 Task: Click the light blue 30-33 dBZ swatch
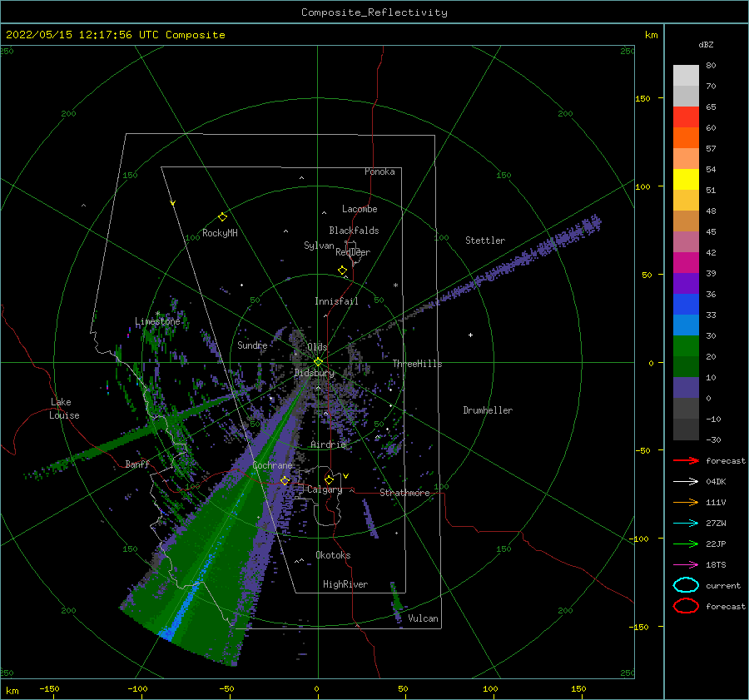click(x=686, y=325)
